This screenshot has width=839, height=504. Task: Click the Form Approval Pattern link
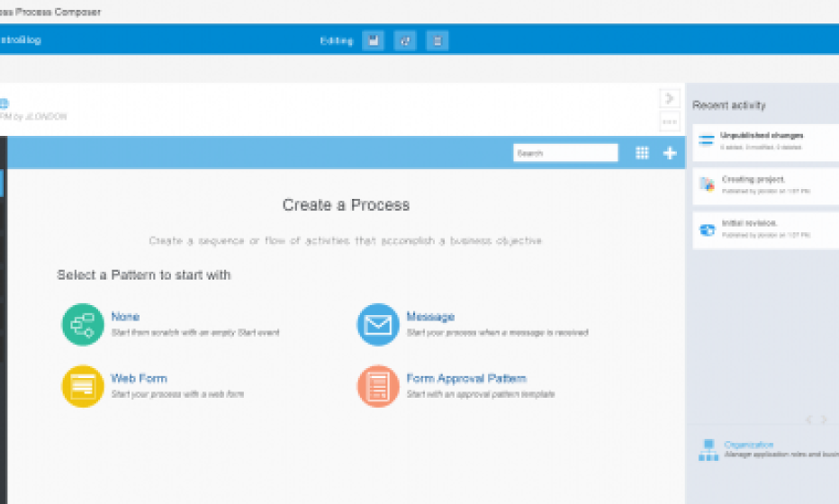(466, 378)
